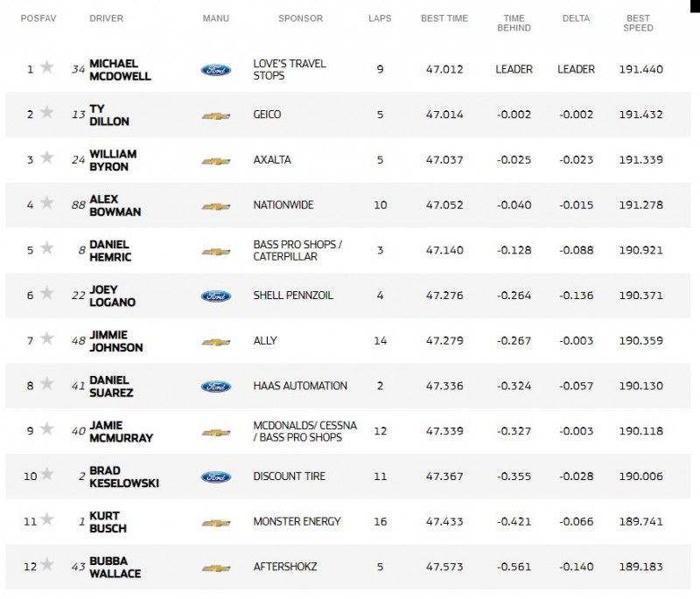Click Chevrolet logo in Bubba Wallace row
The width and height of the screenshot is (700, 599).
(x=216, y=568)
